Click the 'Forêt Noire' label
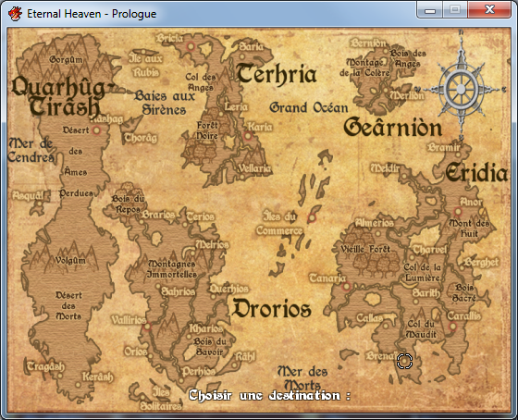This screenshot has height=420, width=518. [207, 130]
